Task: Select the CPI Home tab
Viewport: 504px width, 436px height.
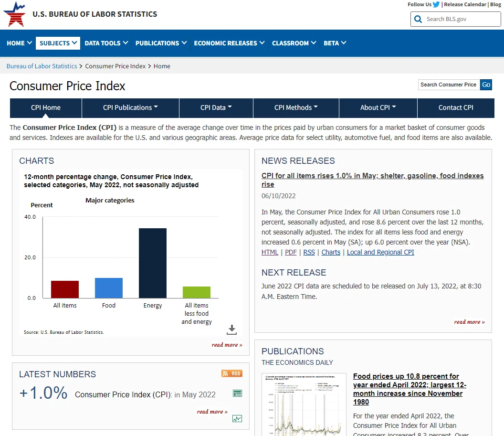Action: point(46,108)
